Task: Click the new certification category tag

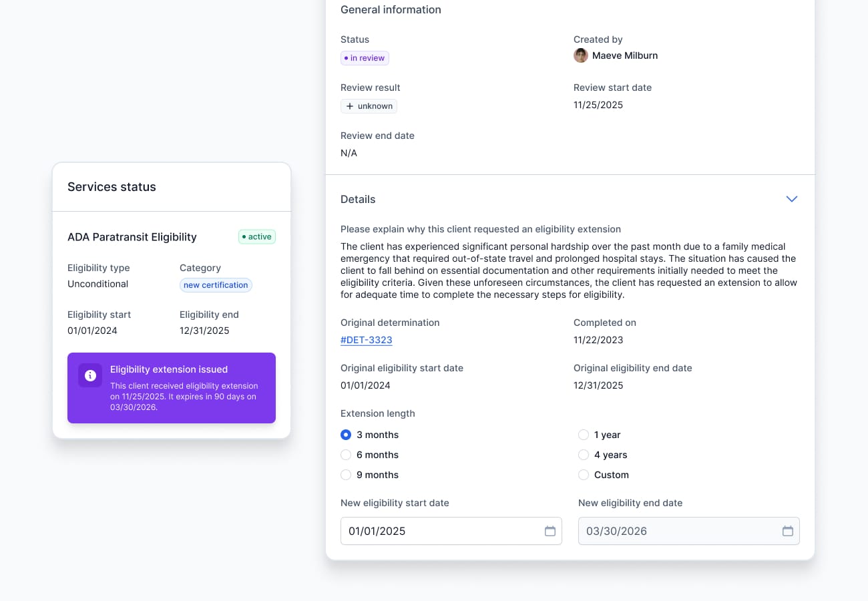Action: pos(216,285)
